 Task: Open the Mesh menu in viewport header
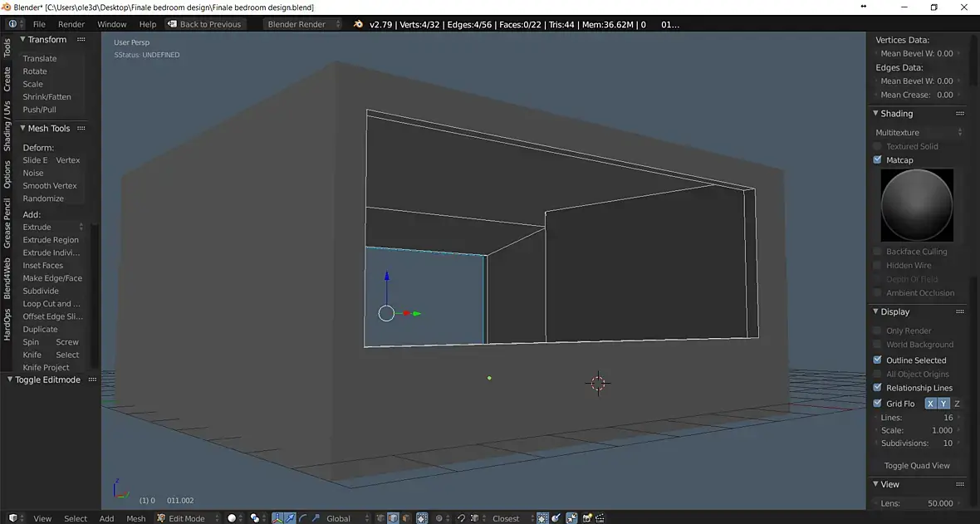click(x=135, y=518)
